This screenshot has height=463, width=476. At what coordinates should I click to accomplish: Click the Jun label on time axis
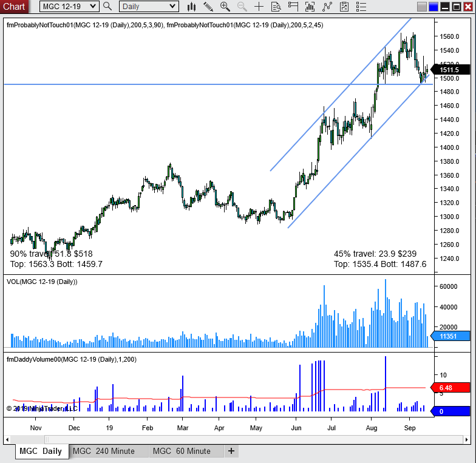[296, 428]
